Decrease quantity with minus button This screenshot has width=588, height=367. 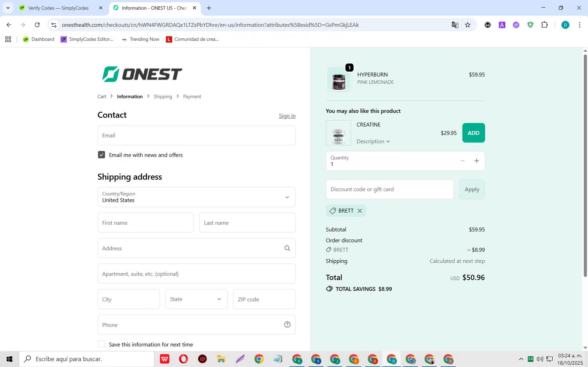tap(463, 161)
